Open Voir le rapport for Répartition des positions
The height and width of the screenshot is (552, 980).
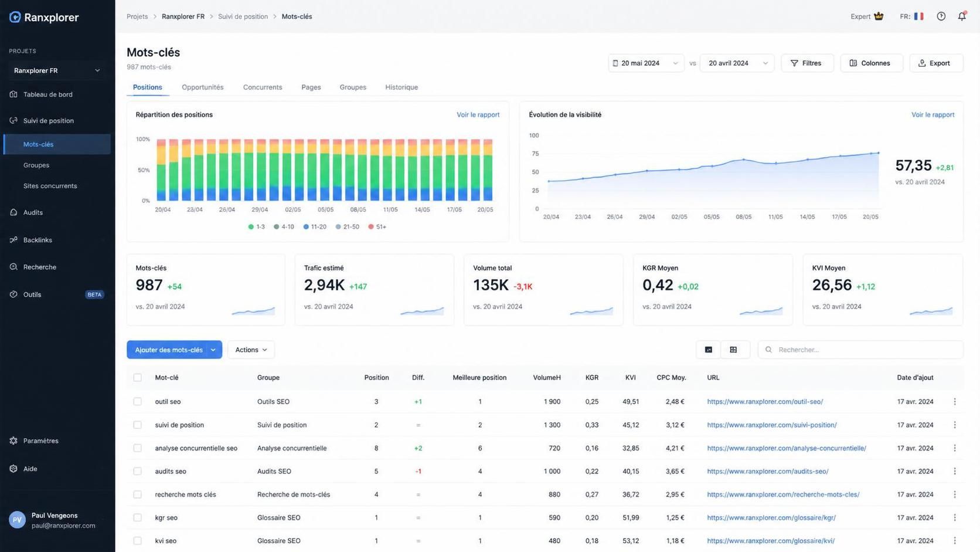point(478,115)
